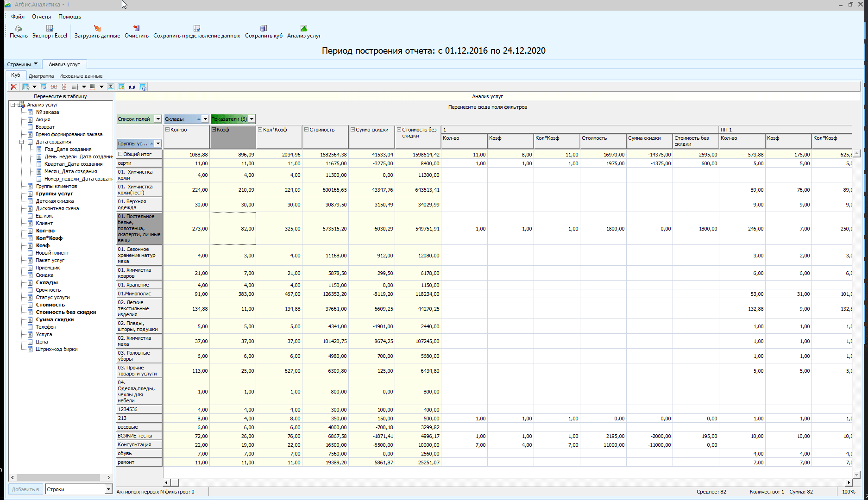Image resolution: width=868 pixels, height=500 pixels.
Task: Click Сохранить куб icon
Action: [264, 28]
